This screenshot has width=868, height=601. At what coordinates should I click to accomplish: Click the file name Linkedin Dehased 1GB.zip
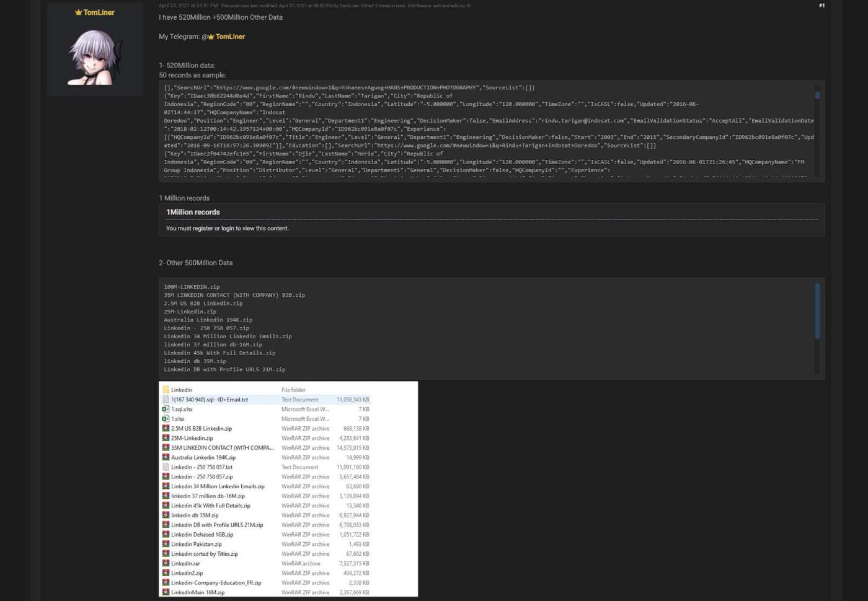(x=202, y=535)
